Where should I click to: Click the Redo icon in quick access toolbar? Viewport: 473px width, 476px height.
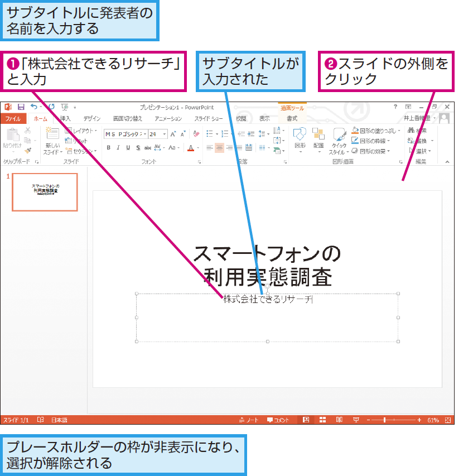pyautogui.click(x=51, y=107)
